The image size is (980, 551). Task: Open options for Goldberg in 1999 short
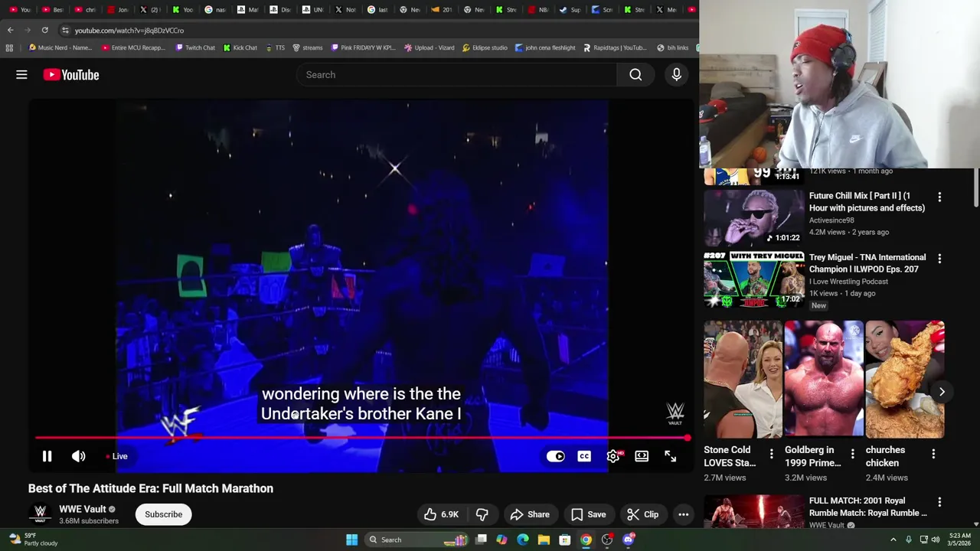click(852, 454)
